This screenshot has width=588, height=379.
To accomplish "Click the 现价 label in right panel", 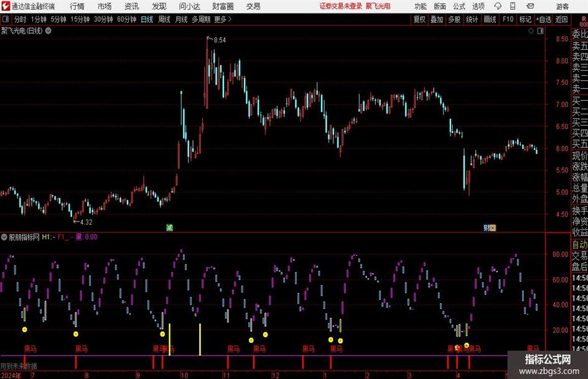I will point(580,156).
